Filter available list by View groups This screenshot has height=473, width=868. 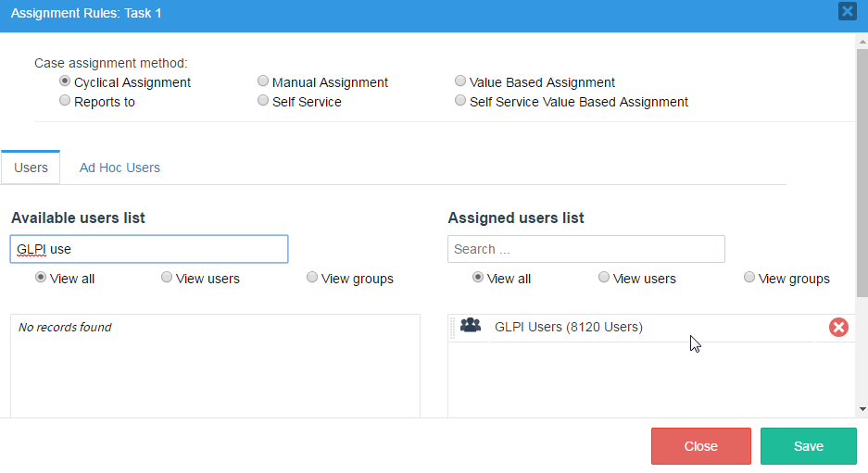pos(312,278)
